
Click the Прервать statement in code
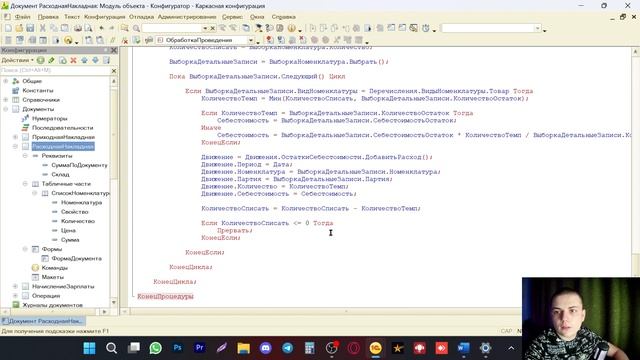[x=234, y=231]
